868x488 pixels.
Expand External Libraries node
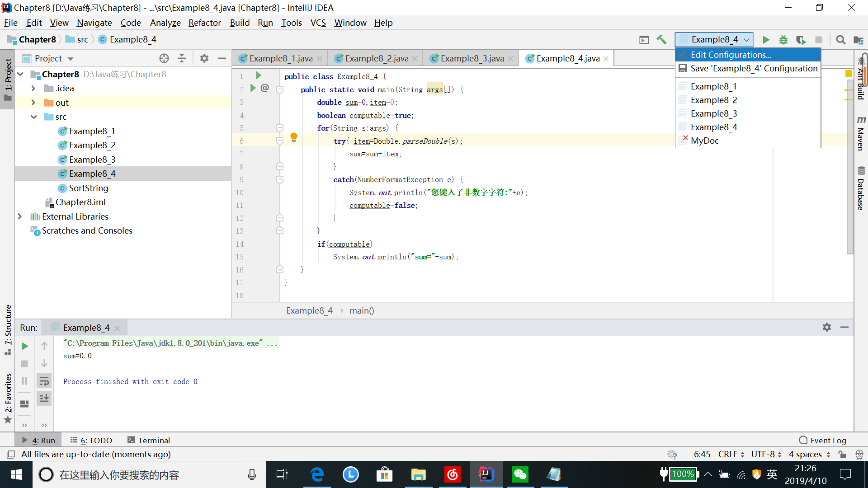coord(20,216)
